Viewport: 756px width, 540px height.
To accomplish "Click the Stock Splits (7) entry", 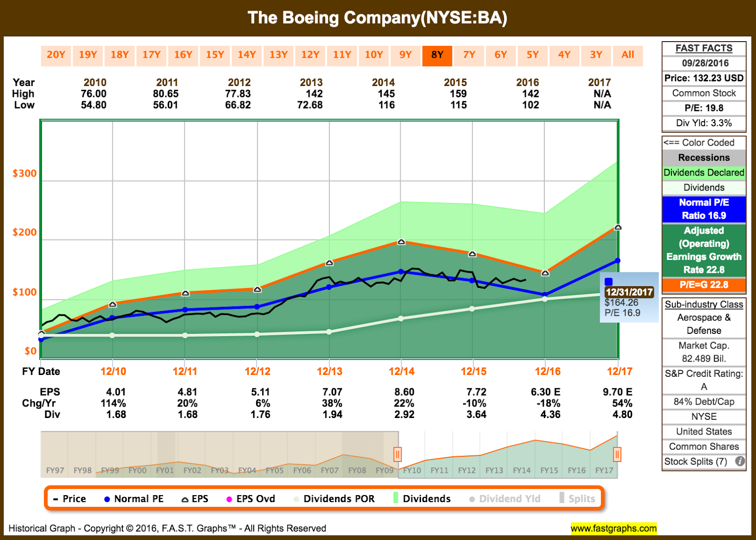I will pyautogui.click(x=696, y=462).
